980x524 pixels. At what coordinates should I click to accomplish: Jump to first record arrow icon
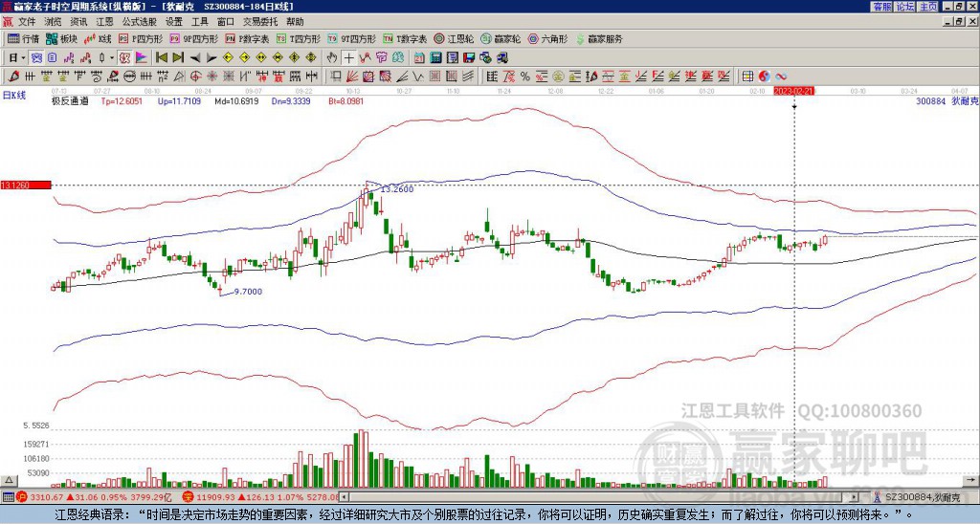(x=161, y=57)
